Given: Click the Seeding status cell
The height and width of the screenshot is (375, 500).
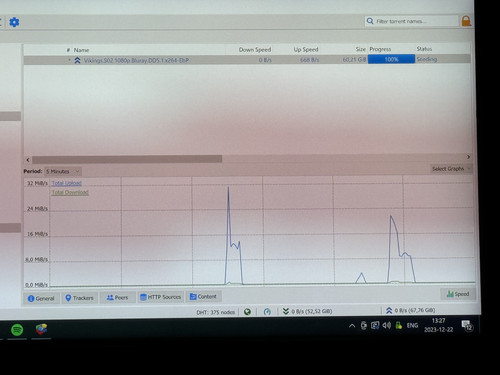Looking at the screenshot, I should point(426,59).
